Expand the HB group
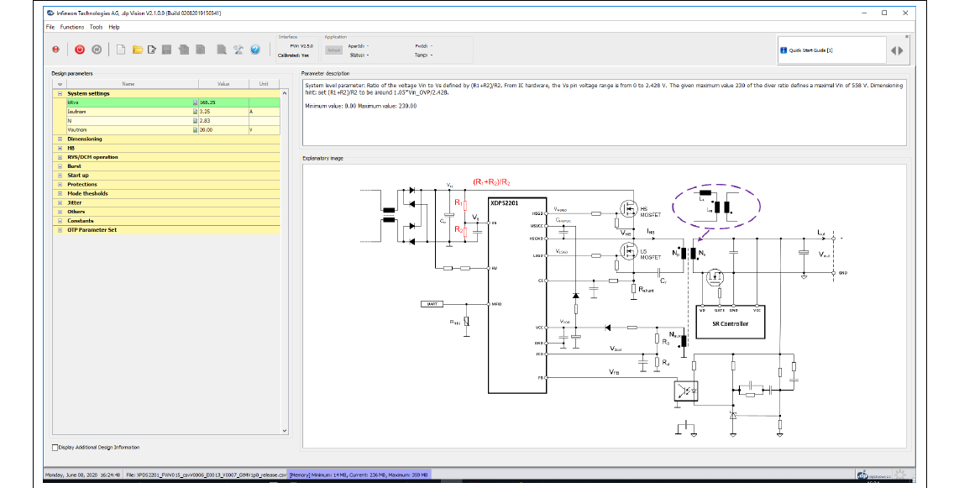Viewport: 980px width, 488px height. (60, 148)
